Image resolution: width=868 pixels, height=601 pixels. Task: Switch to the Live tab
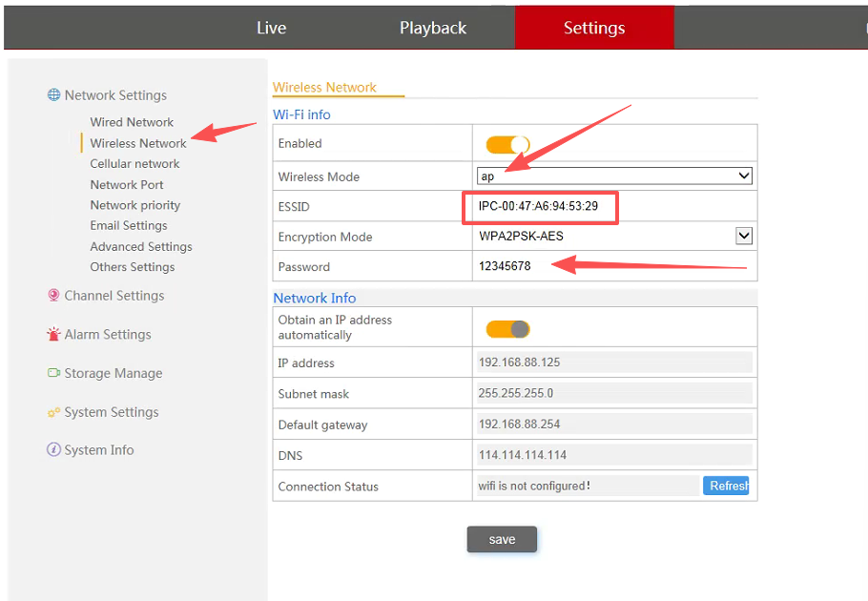tap(271, 28)
